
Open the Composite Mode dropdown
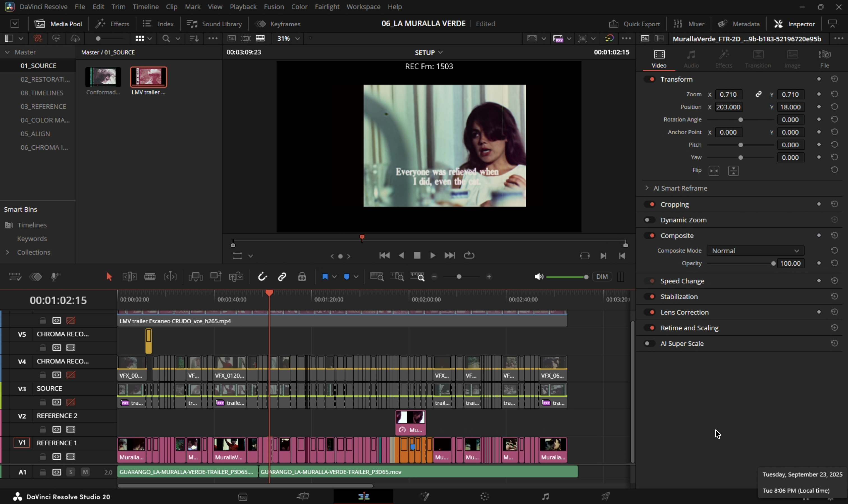point(755,251)
